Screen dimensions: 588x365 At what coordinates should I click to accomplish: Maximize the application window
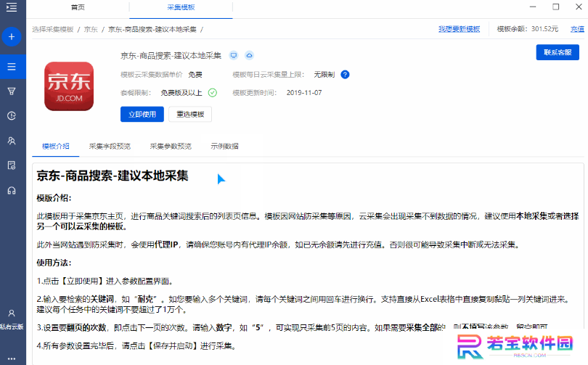556,7
